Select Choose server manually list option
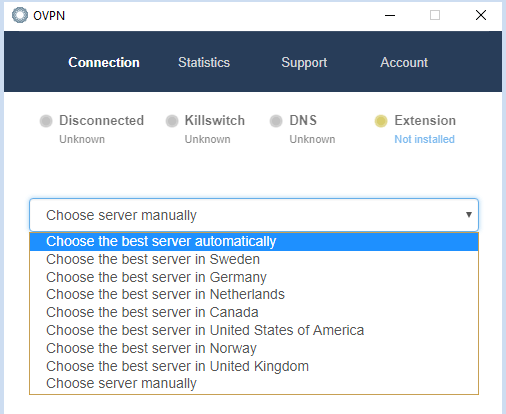 coord(254,384)
